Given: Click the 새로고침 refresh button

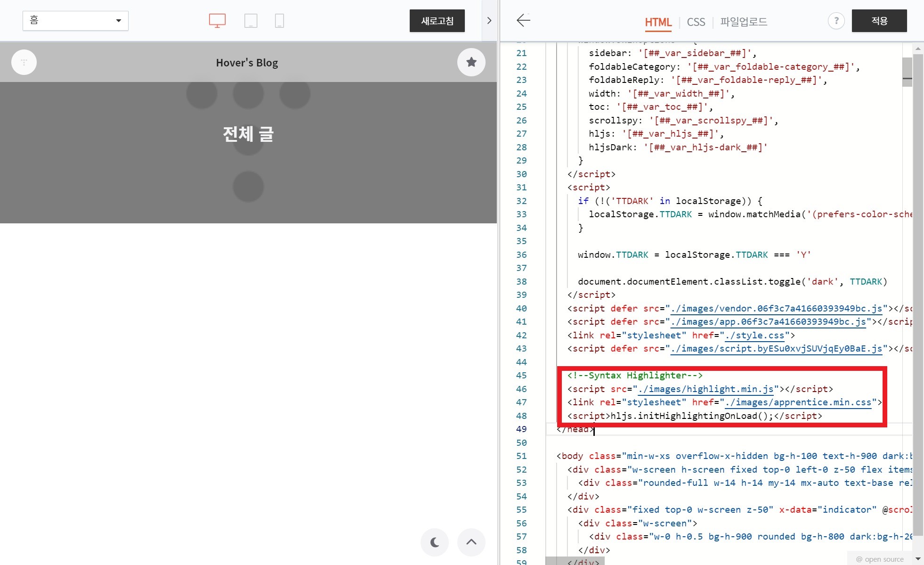Looking at the screenshot, I should (x=437, y=21).
